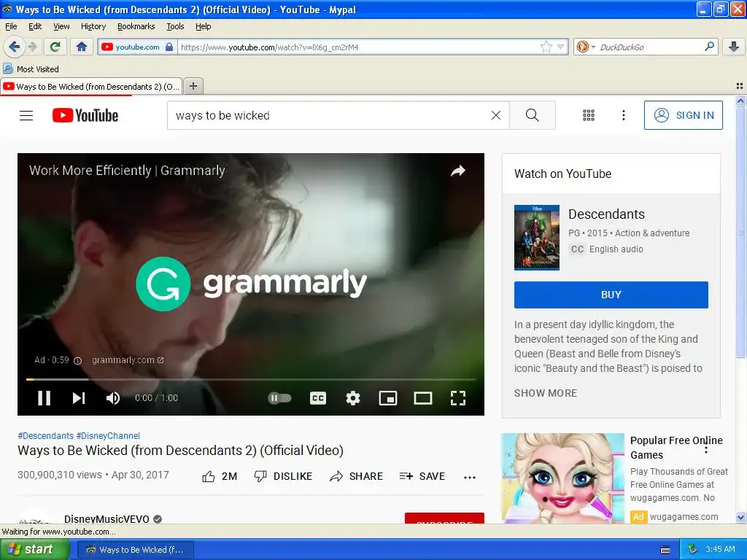Click the YouTube logo
The height and width of the screenshot is (560, 747).
pyautogui.click(x=85, y=115)
